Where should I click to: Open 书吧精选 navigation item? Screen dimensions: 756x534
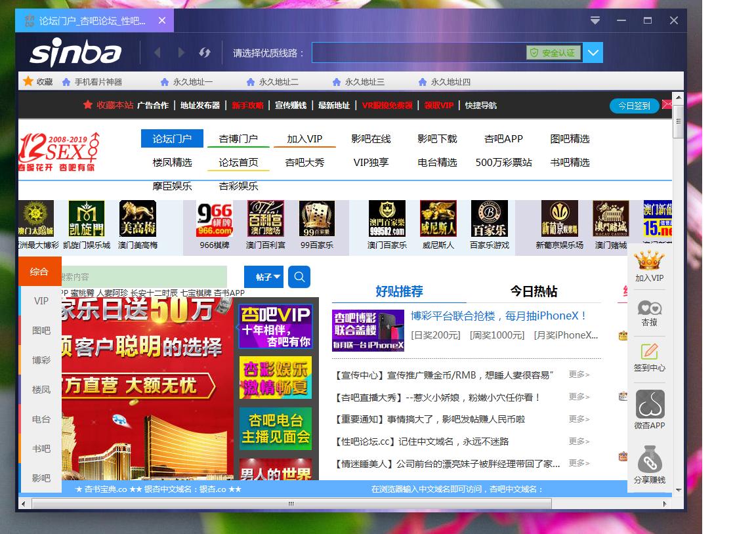(x=570, y=163)
